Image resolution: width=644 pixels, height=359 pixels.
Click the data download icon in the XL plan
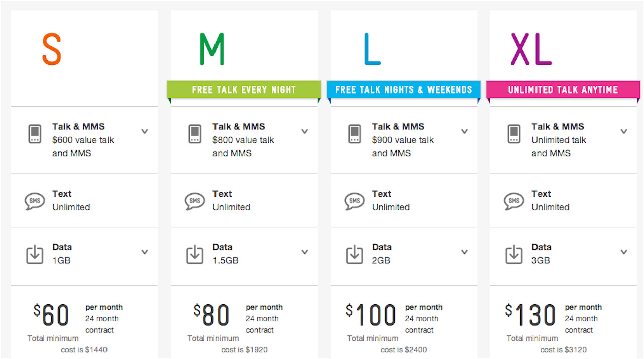click(514, 254)
